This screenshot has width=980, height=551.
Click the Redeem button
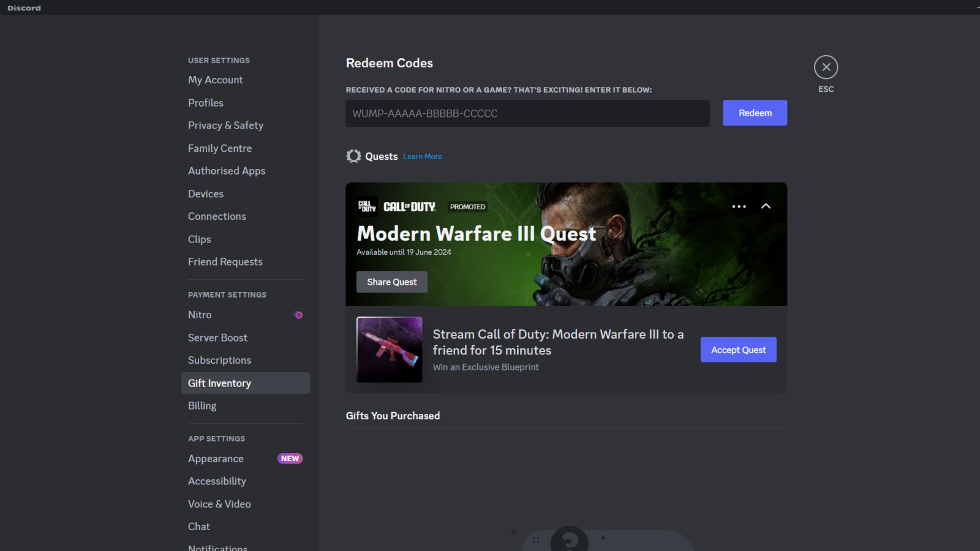click(x=755, y=113)
